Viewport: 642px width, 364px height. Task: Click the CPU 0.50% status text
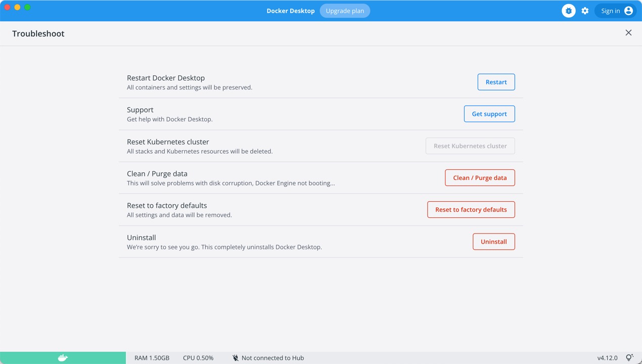click(x=198, y=358)
